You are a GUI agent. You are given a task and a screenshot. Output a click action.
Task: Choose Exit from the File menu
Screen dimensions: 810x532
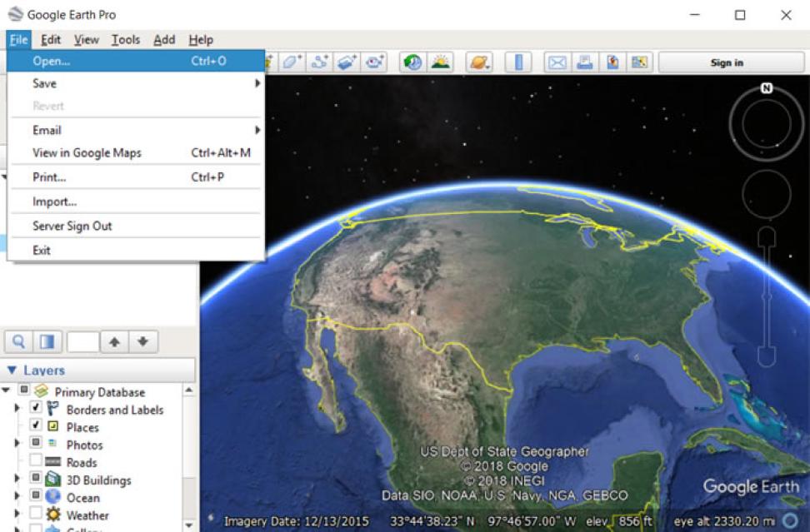pos(136,251)
